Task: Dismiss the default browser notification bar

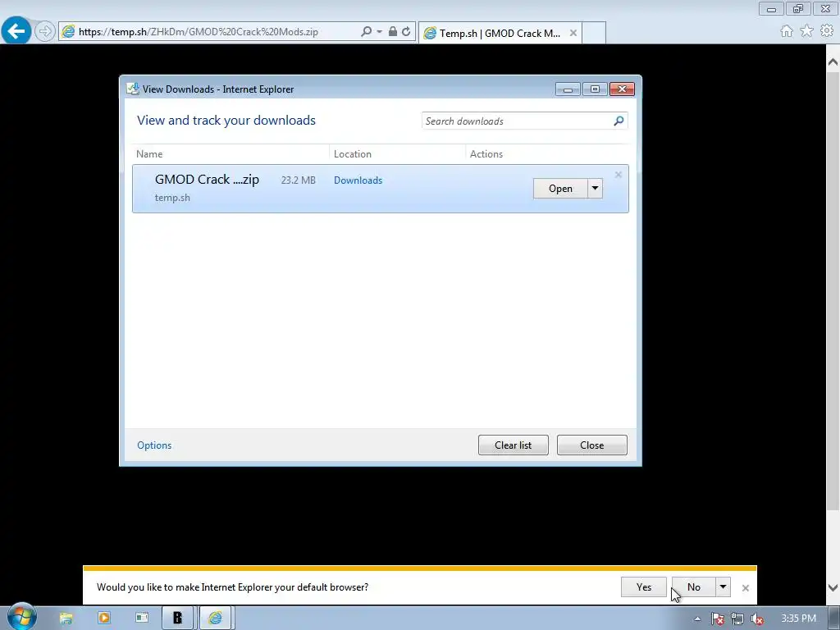Action: tap(745, 587)
